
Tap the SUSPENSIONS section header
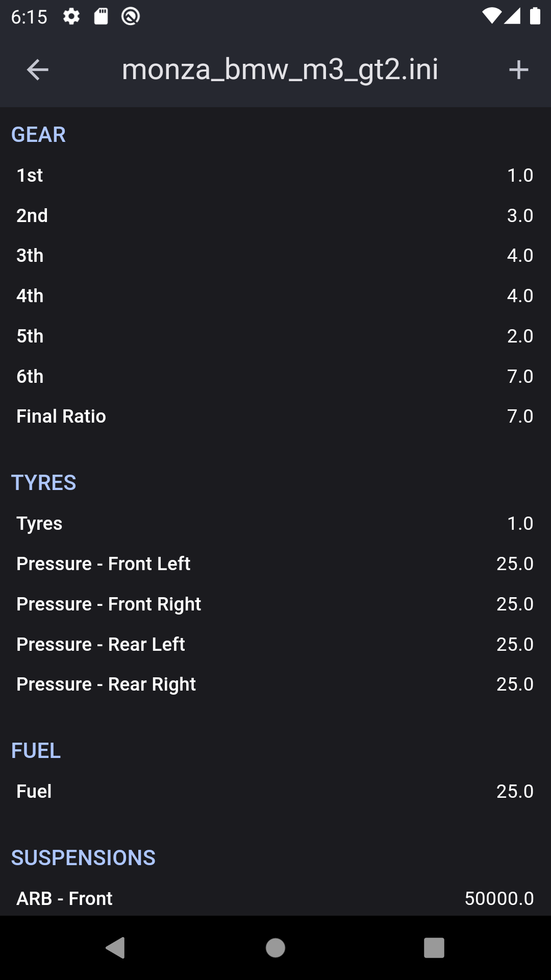click(x=83, y=857)
